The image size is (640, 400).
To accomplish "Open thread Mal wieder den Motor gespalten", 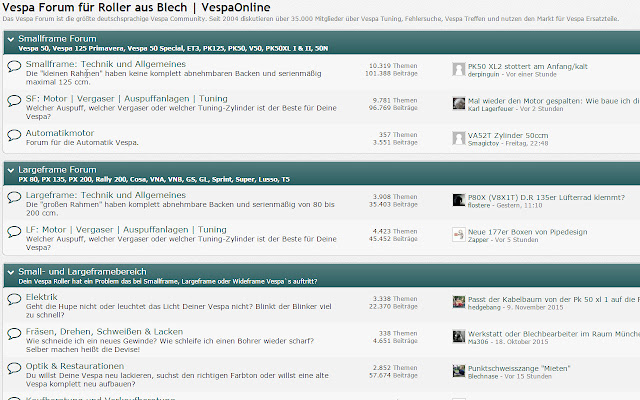I will coord(554,101).
